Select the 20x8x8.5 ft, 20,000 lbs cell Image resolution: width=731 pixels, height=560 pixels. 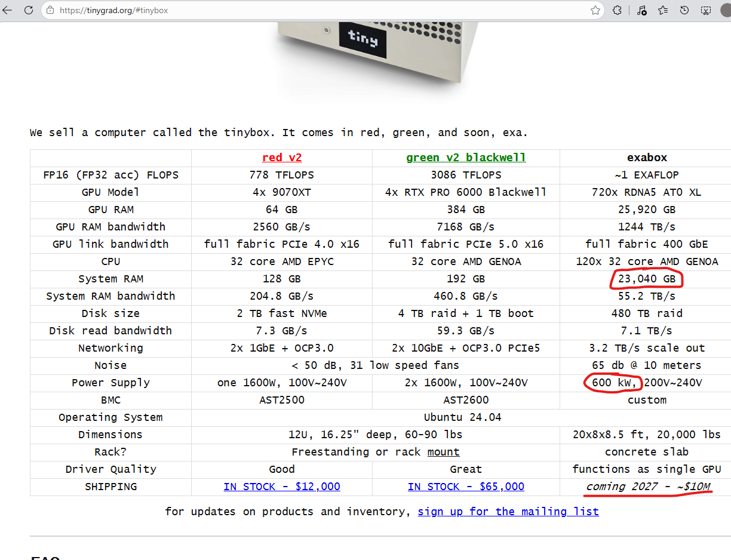tap(647, 435)
